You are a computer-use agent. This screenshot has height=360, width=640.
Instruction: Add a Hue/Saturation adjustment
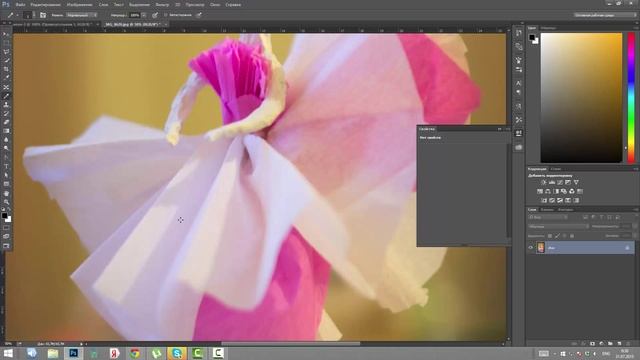coord(540,191)
